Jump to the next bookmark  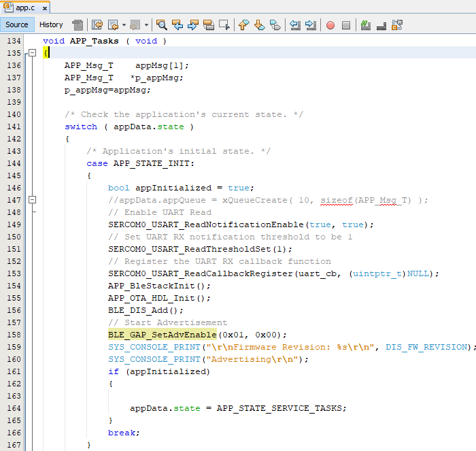259,25
